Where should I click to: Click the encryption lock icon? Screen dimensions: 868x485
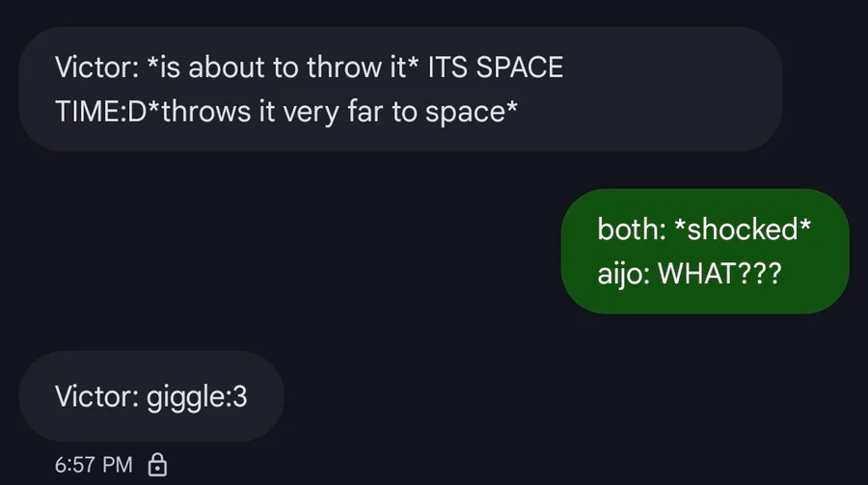coord(156,464)
